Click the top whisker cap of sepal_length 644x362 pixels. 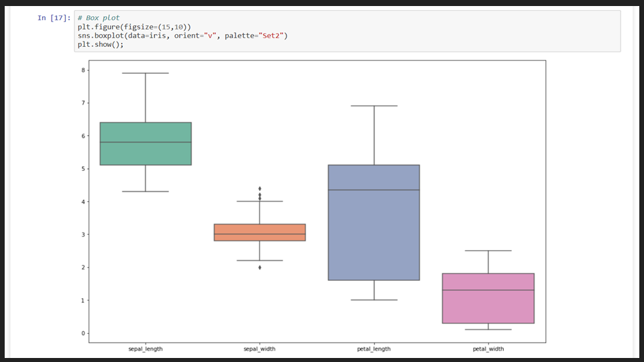pos(146,73)
